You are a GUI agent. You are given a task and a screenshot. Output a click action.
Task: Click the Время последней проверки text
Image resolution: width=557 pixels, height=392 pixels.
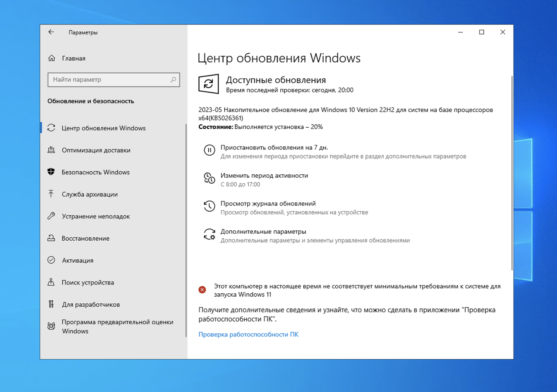290,90
